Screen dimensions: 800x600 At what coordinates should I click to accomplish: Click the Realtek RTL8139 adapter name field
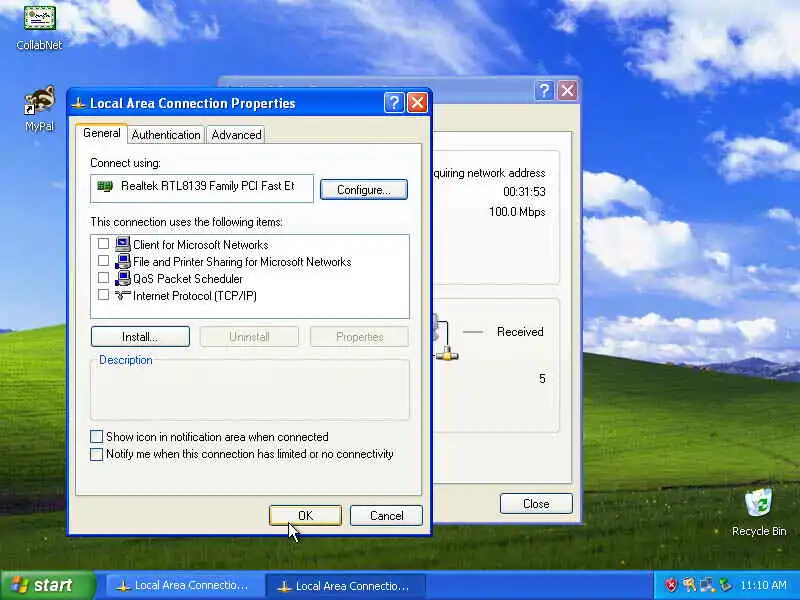pyautogui.click(x=202, y=188)
